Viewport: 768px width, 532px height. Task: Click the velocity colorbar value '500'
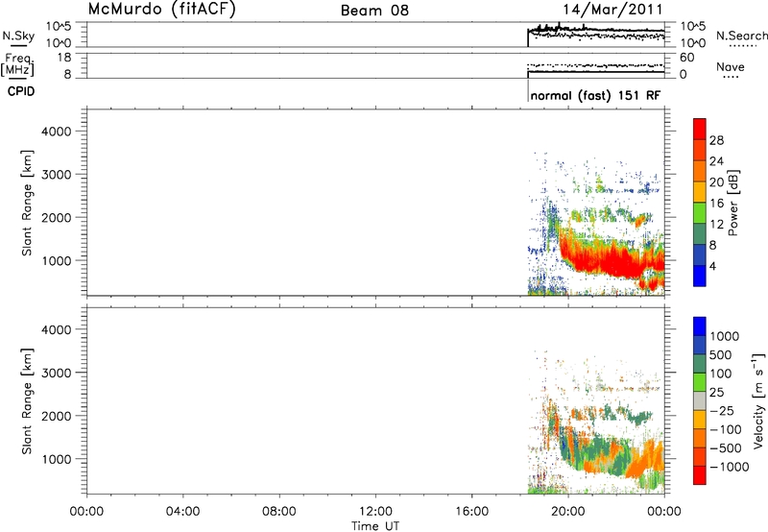[x=721, y=355]
